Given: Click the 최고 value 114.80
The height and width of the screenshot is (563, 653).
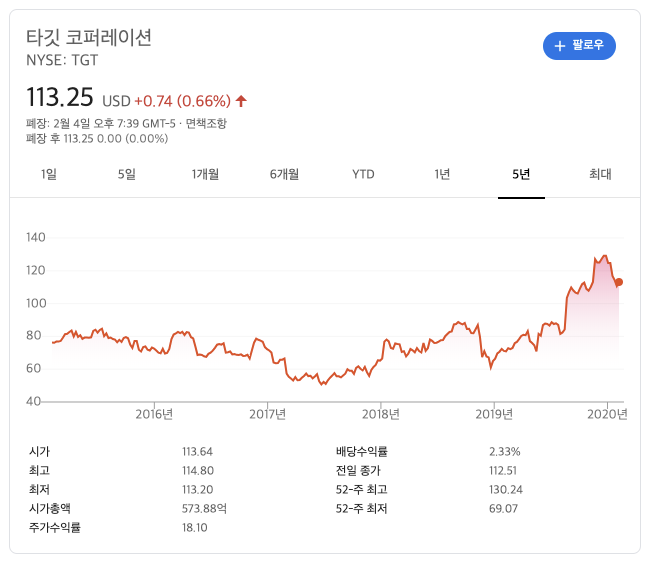Looking at the screenshot, I should point(198,471).
